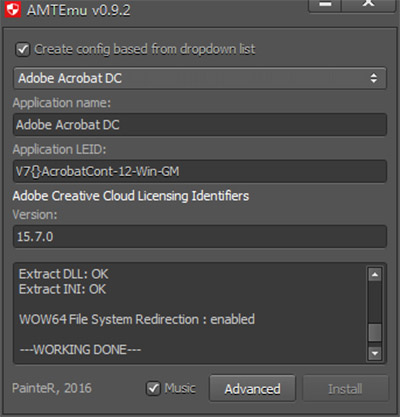
Task: Minimize the AMTEmu window
Action: 325,5
